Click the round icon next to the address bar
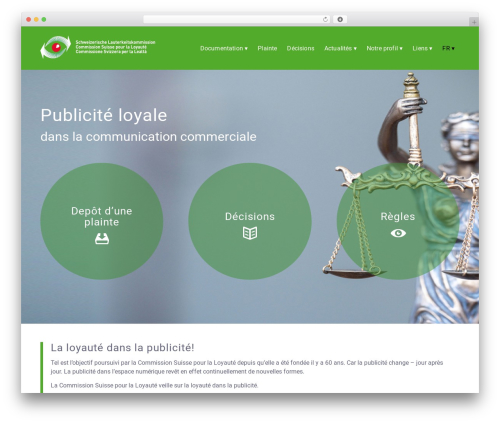The image size is (500, 423). (x=340, y=19)
